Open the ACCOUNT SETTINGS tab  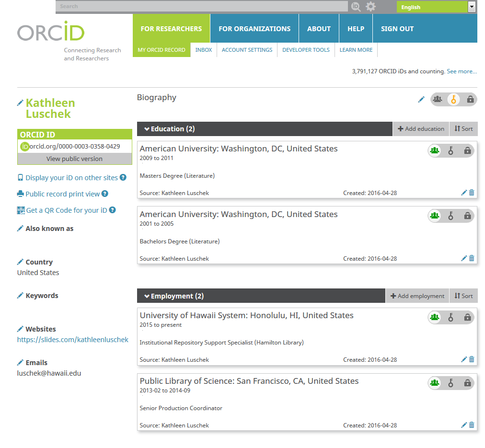tap(247, 50)
